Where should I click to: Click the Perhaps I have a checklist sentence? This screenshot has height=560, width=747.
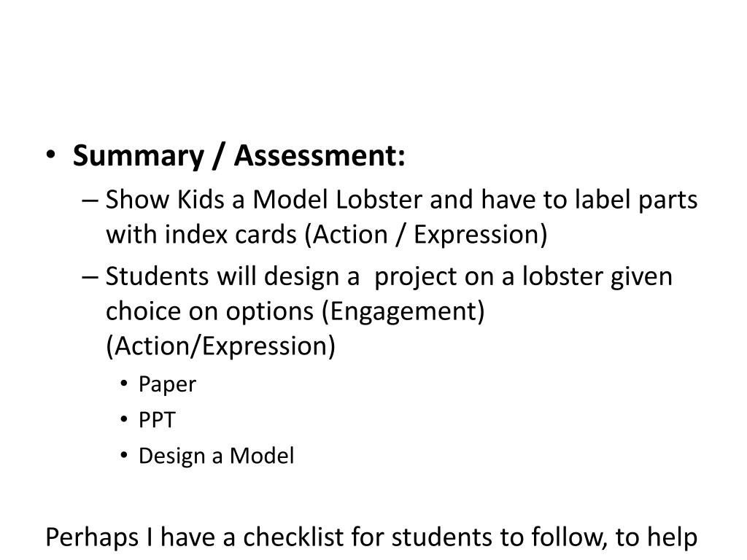point(371,537)
